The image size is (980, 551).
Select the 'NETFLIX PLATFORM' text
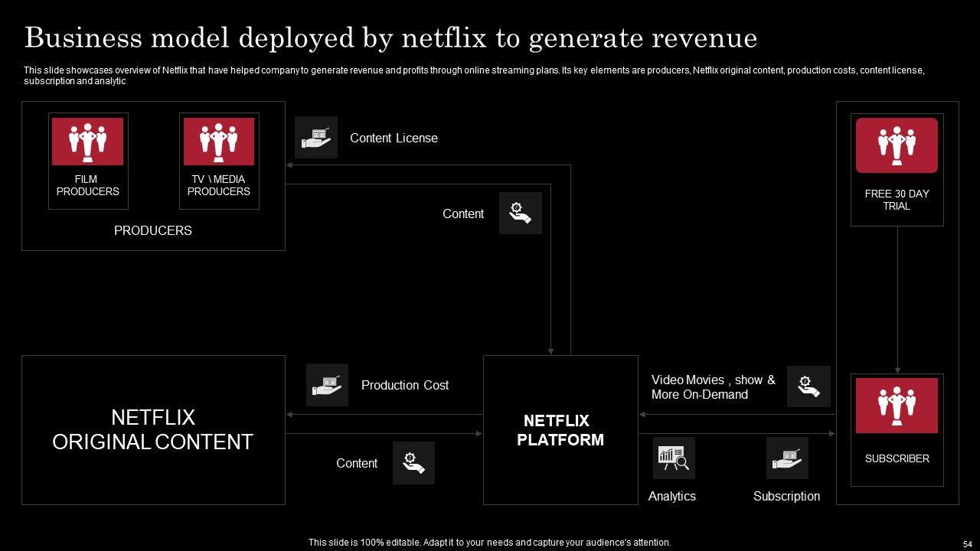560,430
